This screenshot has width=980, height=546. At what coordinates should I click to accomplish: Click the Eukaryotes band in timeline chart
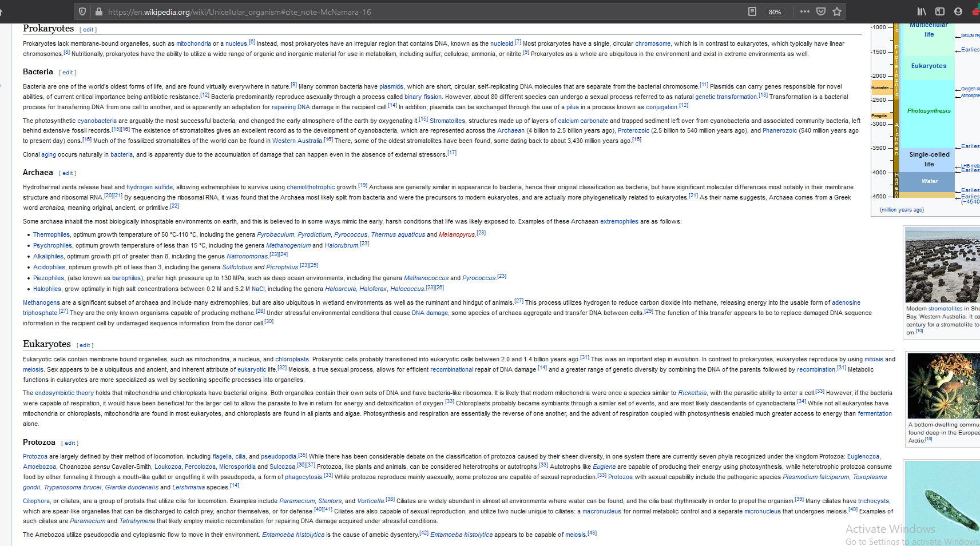tap(929, 66)
